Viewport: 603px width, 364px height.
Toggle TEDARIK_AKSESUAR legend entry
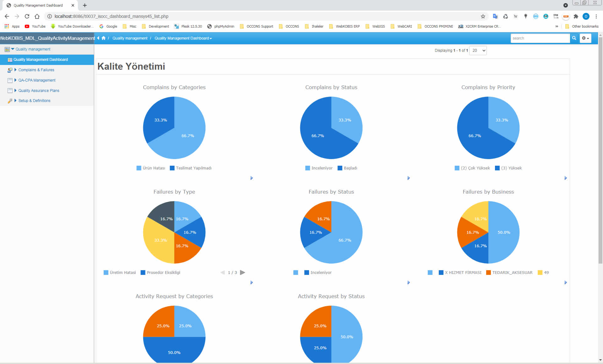pyautogui.click(x=509, y=273)
